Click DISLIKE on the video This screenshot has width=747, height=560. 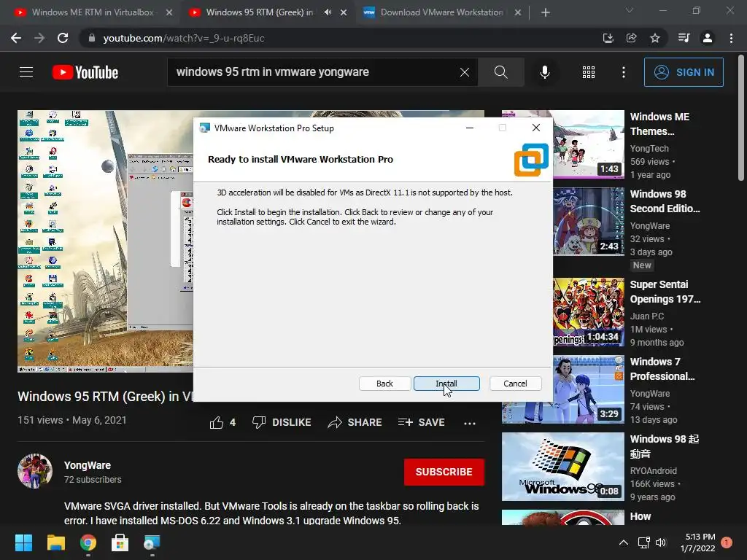[x=282, y=422]
